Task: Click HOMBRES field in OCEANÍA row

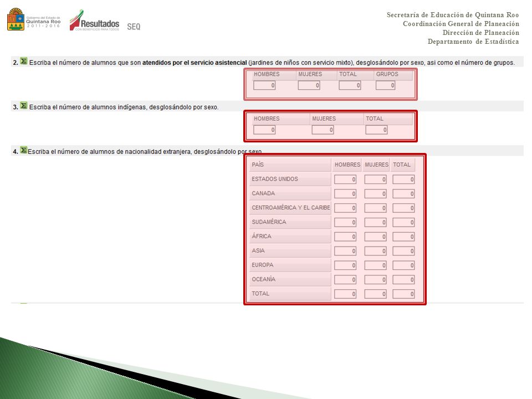Action: tap(345, 279)
